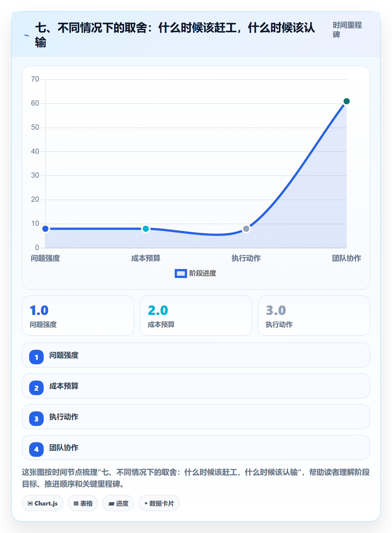This screenshot has height=533, width=392.
Task: Click the number 2 badge for 成本预算
Action: (x=36, y=388)
